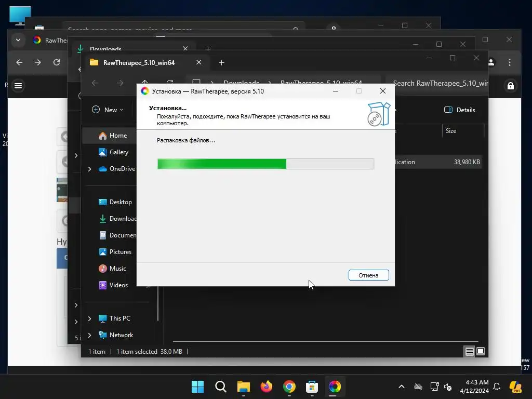Open the Pictures quick access folder
532x399 pixels.
tap(115, 252)
